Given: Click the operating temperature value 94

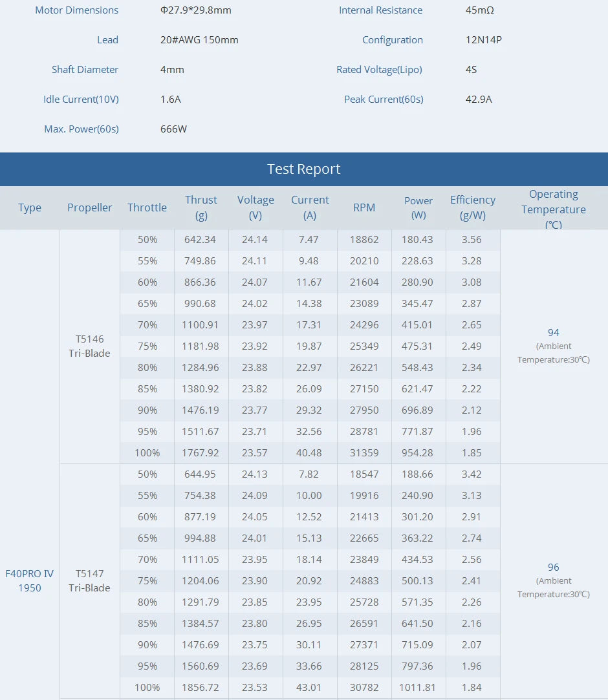Looking at the screenshot, I should [553, 332].
